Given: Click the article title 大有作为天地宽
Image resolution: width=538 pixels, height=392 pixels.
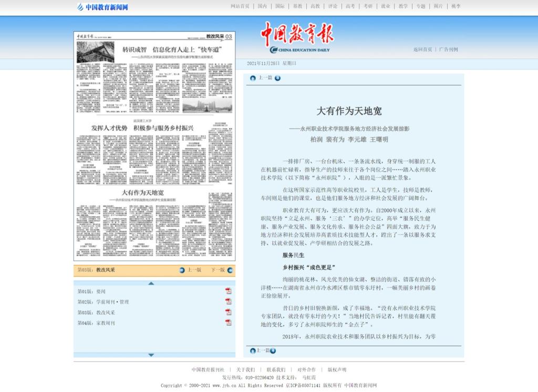Looking at the screenshot, I should point(349,111).
